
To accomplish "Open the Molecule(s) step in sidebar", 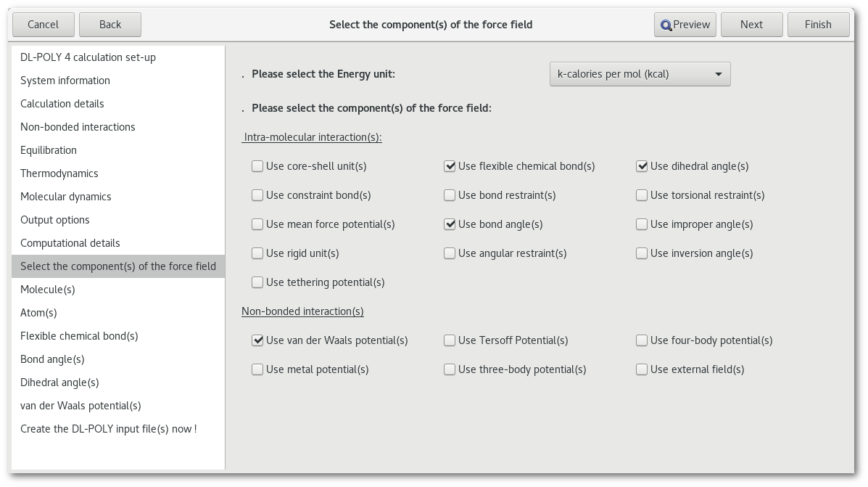I will point(48,290).
